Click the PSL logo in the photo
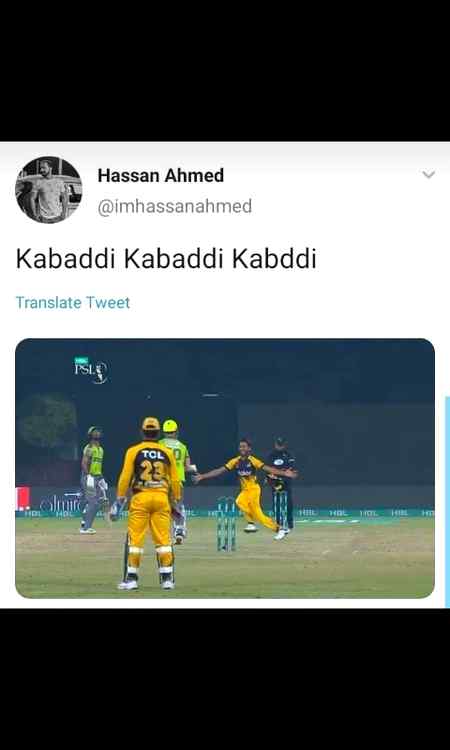Image resolution: width=450 pixels, height=750 pixels. tap(91, 370)
